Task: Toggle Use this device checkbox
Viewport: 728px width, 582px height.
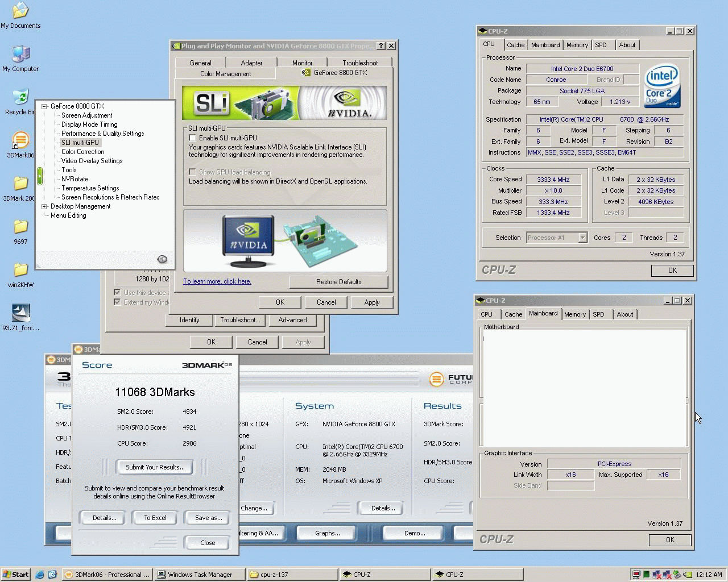Action: pyautogui.click(x=117, y=293)
